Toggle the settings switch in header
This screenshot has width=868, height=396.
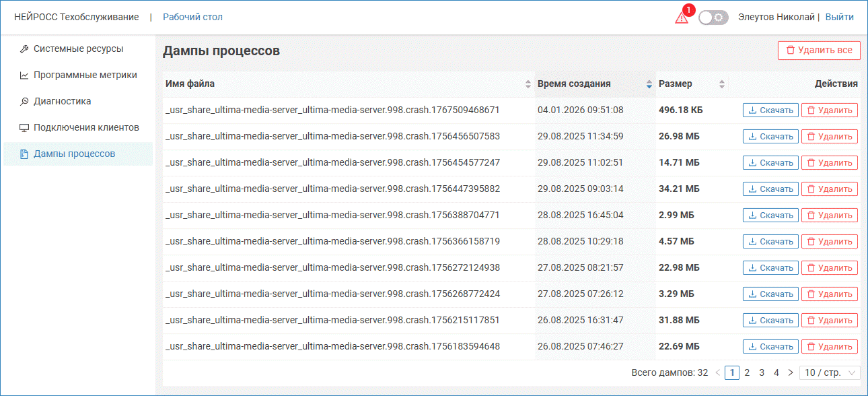713,18
